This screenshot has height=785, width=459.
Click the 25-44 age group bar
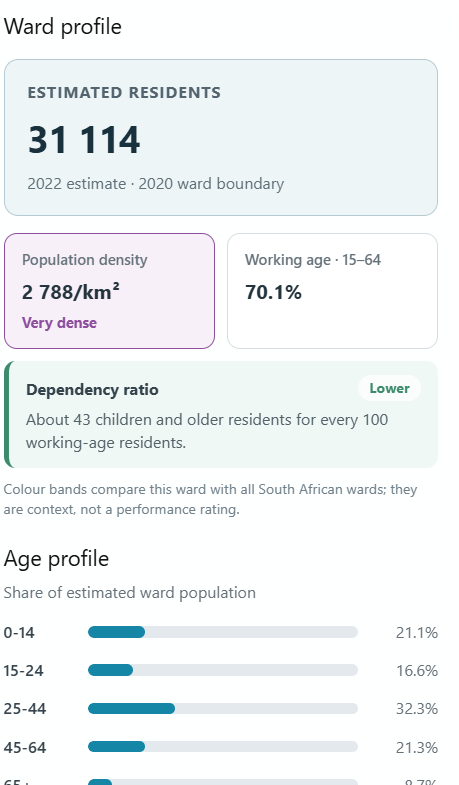[223, 709]
